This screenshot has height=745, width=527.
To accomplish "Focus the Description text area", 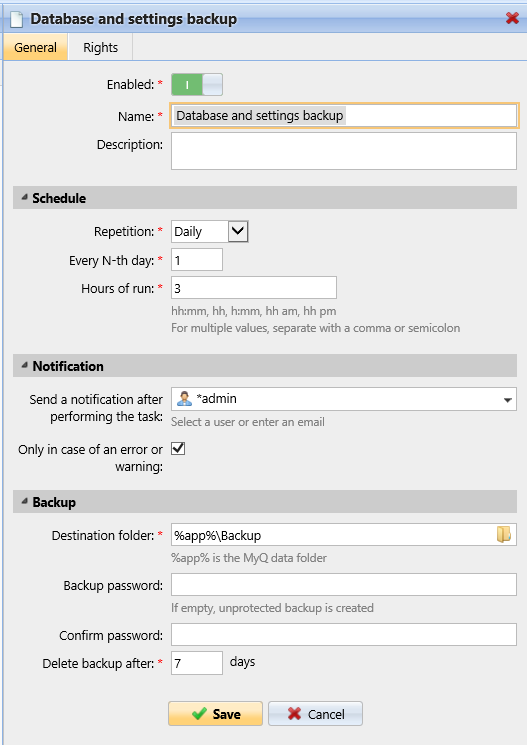I will [x=344, y=151].
